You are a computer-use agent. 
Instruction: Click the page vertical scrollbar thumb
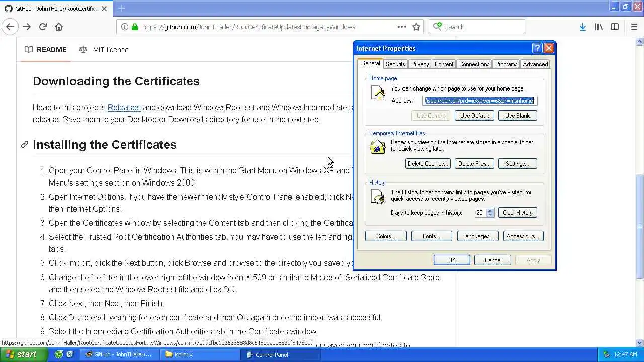coord(640,226)
